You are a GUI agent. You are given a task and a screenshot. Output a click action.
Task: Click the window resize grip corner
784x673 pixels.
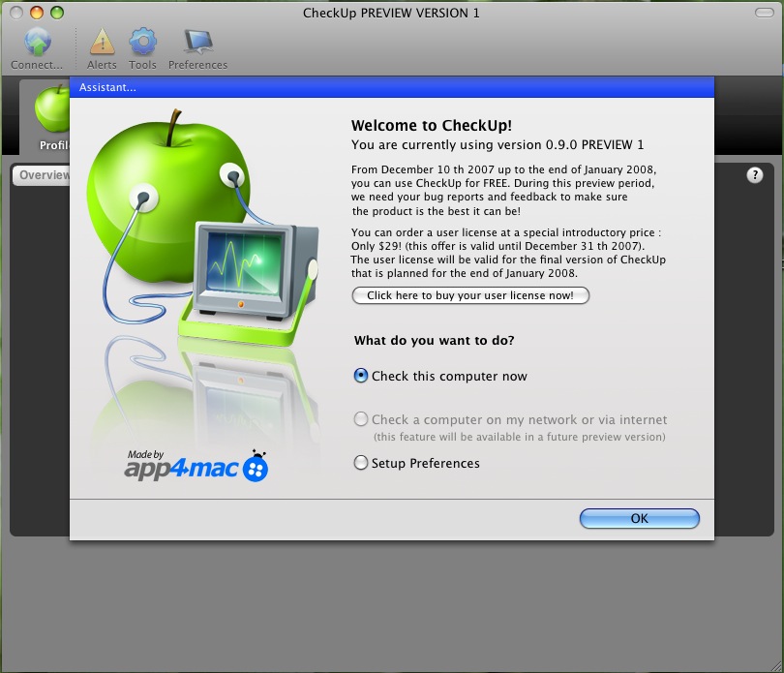pyautogui.click(x=776, y=666)
